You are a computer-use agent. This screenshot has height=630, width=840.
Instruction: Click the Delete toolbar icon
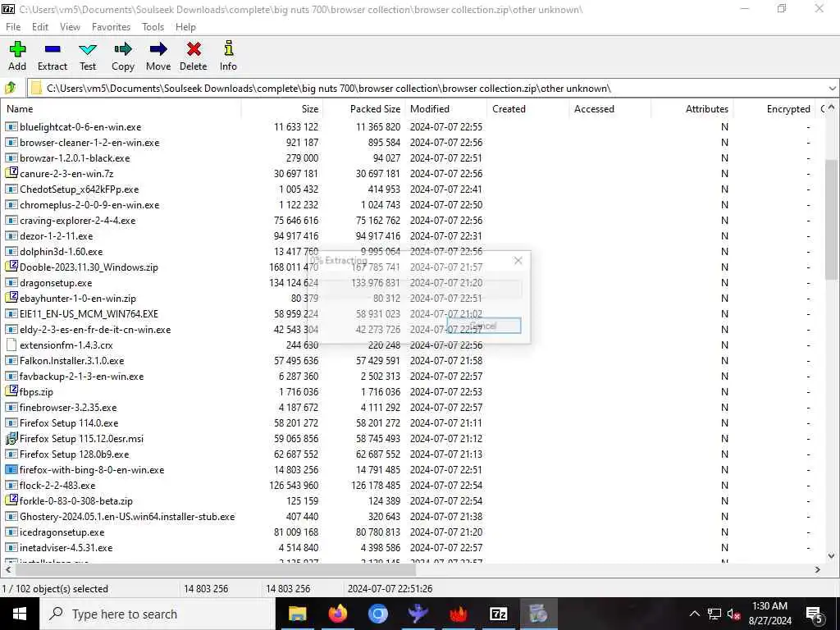click(x=194, y=49)
